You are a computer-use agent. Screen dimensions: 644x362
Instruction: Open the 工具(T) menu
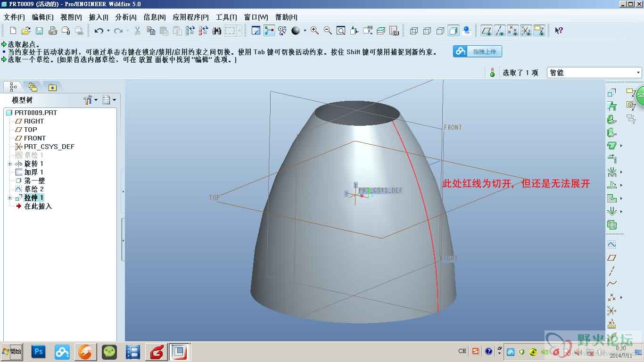tap(226, 17)
